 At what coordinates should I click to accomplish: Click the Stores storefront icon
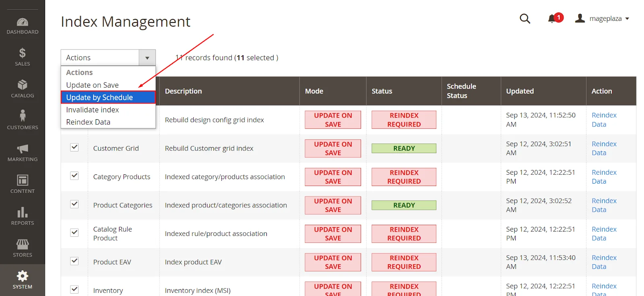pyautogui.click(x=23, y=248)
